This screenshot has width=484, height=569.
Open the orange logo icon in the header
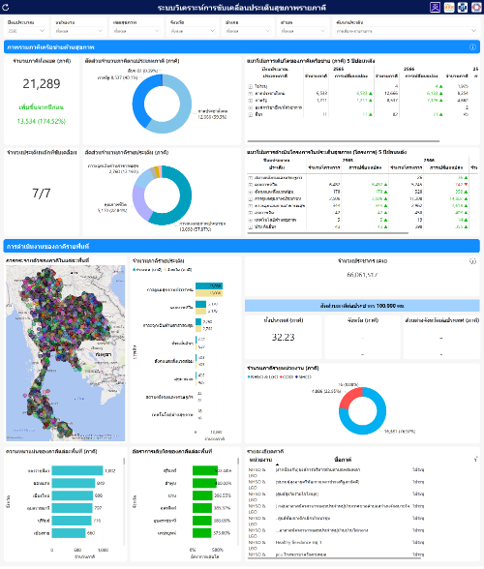click(x=449, y=7)
